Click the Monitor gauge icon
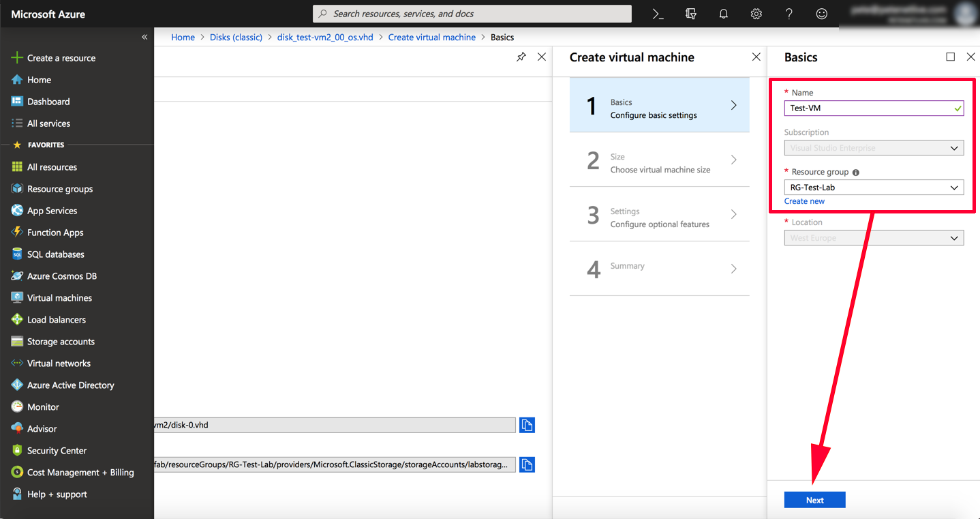Screen dimensions: 980x519 [17, 407]
